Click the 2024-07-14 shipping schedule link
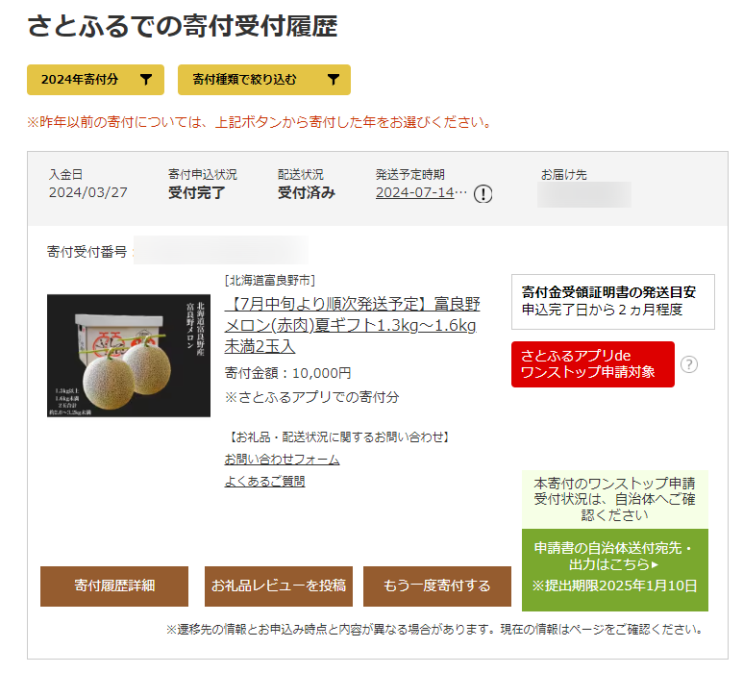The width and height of the screenshot is (743, 673). click(421, 192)
